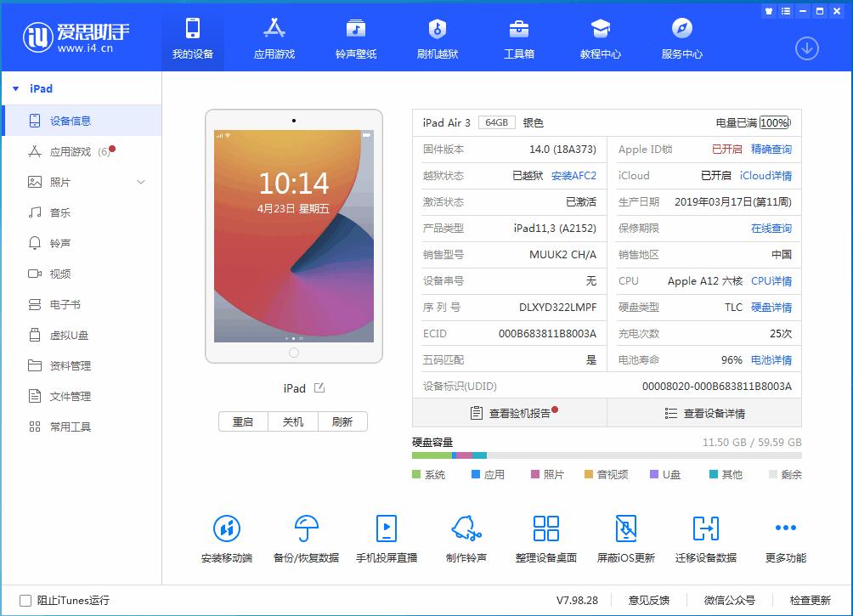
Task: Open the 教程中心 tutorial center
Action: (x=601, y=37)
